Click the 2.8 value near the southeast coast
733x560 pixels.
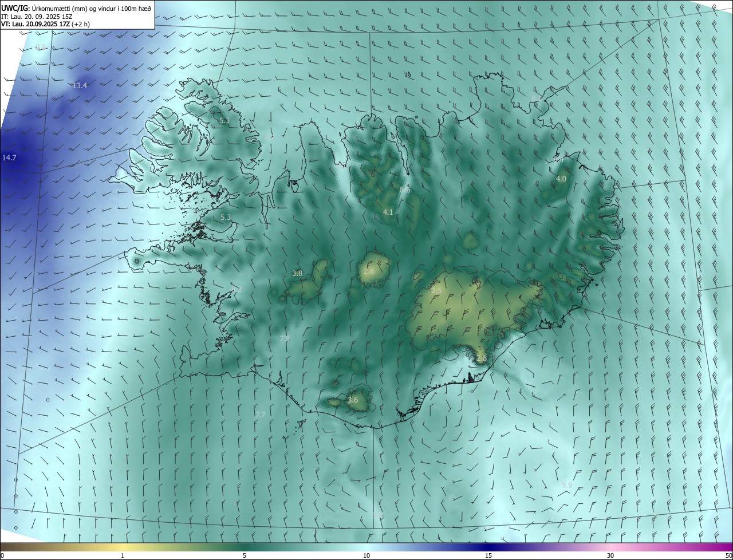tap(482, 358)
